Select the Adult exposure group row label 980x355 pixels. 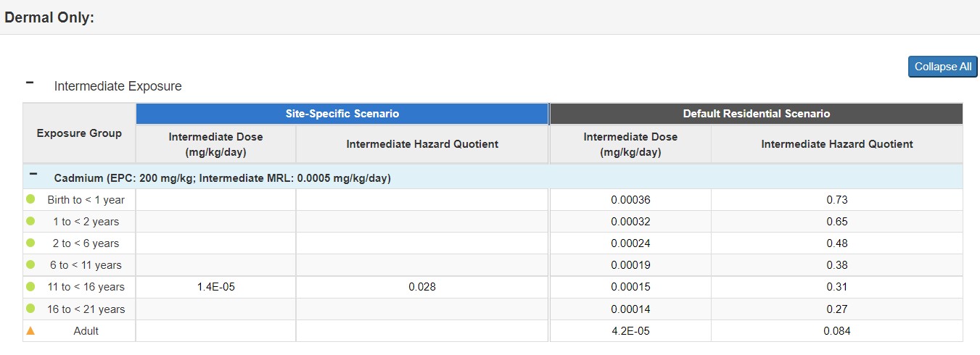pyautogui.click(x=86, y=331)
